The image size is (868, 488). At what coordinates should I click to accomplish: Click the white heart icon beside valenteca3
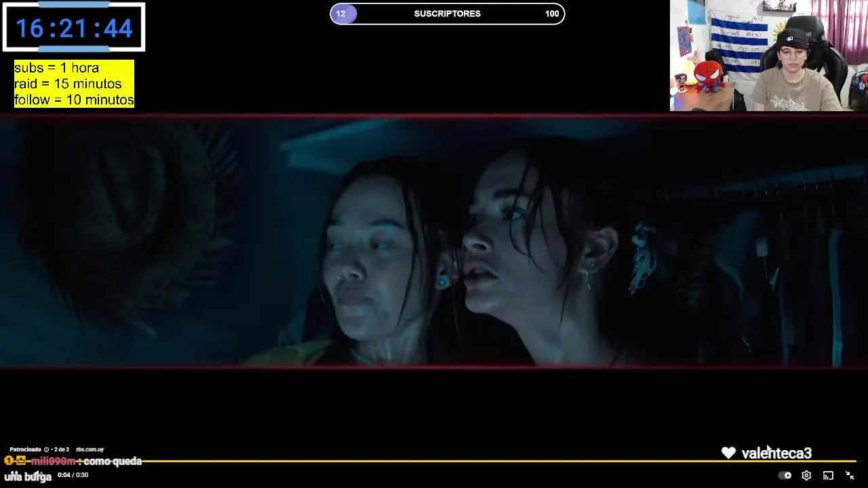click(x=728, y=453)
